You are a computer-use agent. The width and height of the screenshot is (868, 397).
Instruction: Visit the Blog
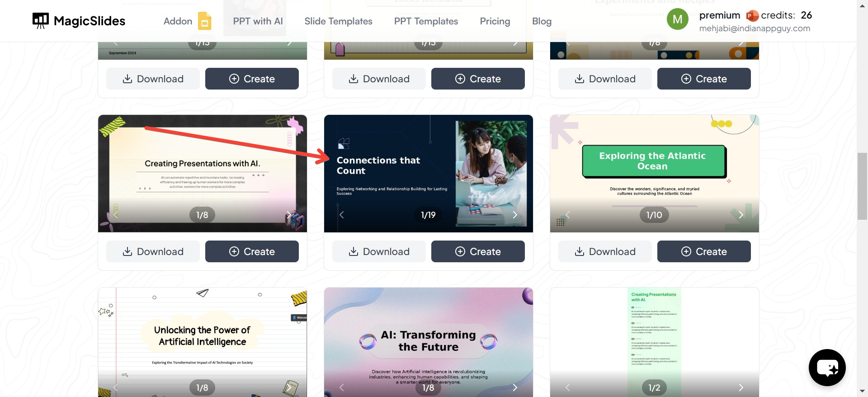point(542,21)
